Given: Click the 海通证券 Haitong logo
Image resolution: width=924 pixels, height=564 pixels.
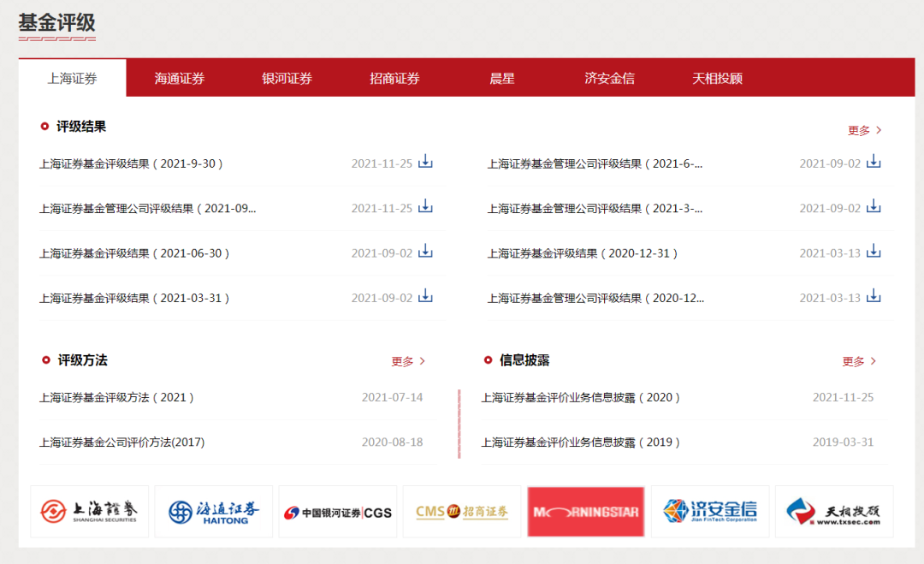Looking at the screenshot, I should pos(213,512).
